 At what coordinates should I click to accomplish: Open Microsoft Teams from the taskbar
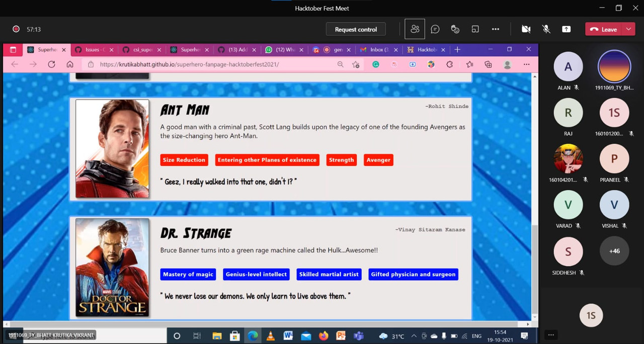359,335
